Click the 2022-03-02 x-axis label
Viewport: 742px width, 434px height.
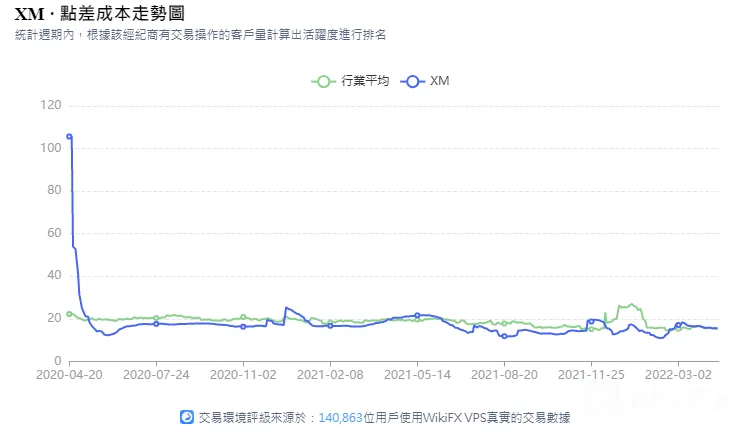coord(678,375)
